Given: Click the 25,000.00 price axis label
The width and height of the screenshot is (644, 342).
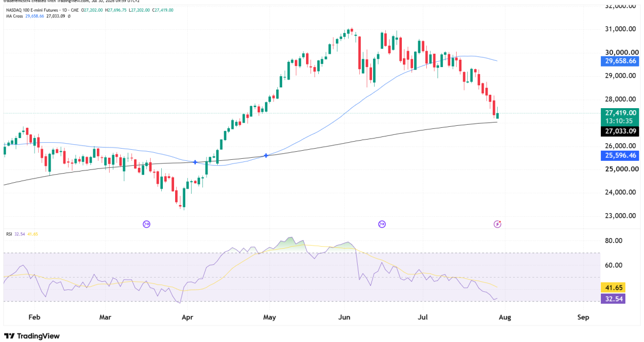Looking at the screenshot, I should point(621,169).
